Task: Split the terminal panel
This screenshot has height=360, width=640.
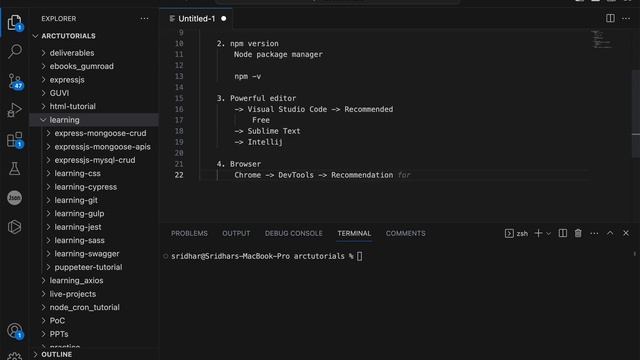Action: [562, 233]
